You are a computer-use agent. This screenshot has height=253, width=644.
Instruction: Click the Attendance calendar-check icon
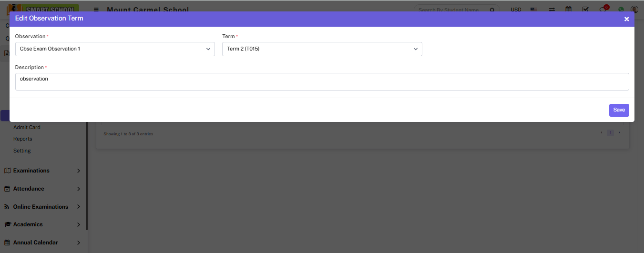7,189
